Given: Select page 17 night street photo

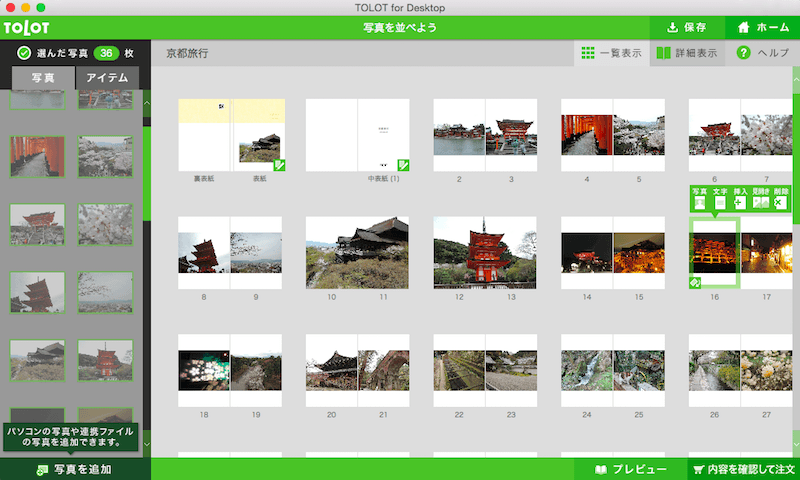Looking at the screenshot, I should coord(766,252).
